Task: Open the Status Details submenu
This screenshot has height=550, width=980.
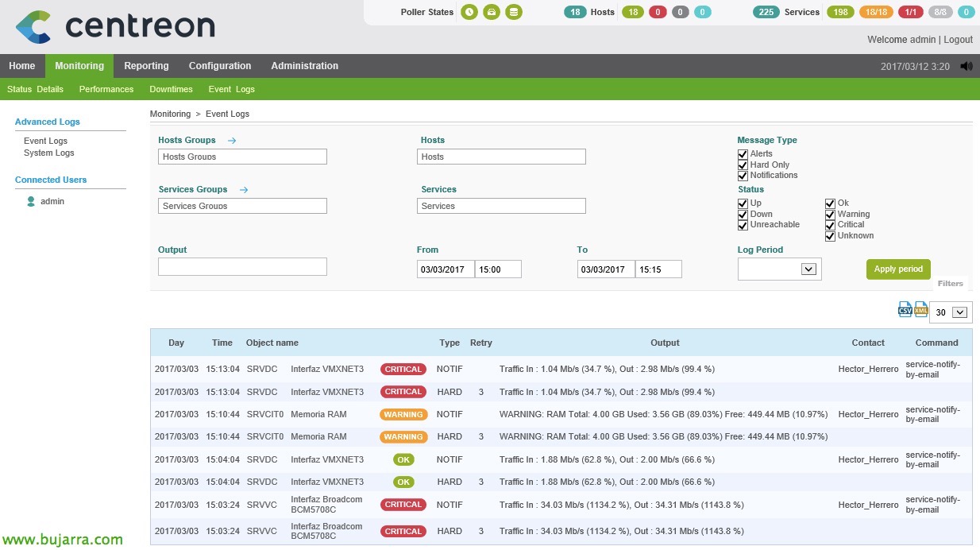Action: click(x=35, y=89)
